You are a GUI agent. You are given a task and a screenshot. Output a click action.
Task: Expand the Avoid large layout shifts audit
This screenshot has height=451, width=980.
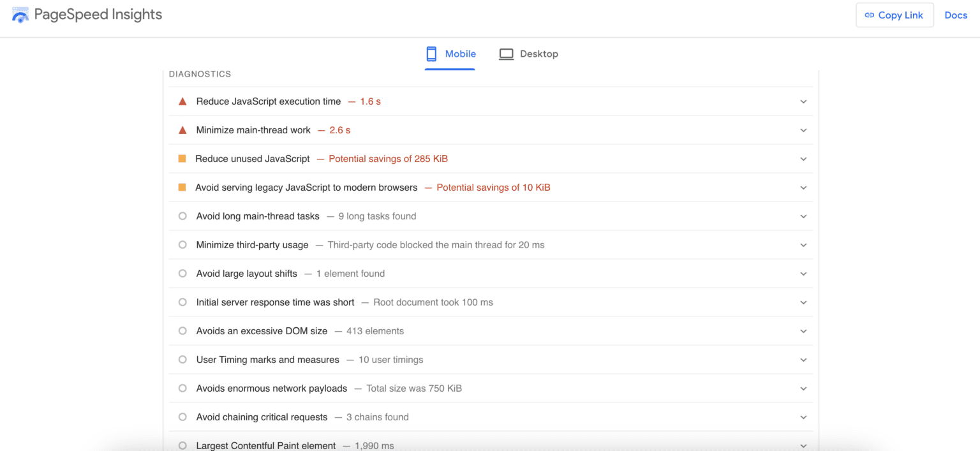coord(803,273)
